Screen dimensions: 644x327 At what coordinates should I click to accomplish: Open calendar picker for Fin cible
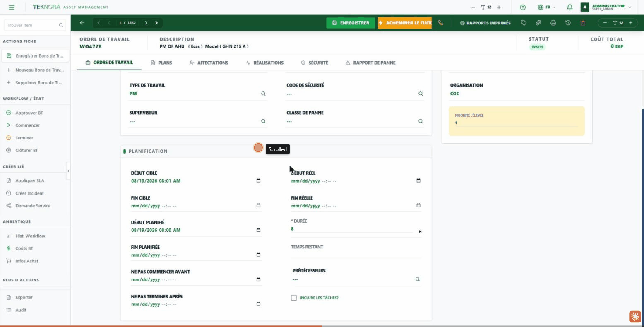point(259,206)
